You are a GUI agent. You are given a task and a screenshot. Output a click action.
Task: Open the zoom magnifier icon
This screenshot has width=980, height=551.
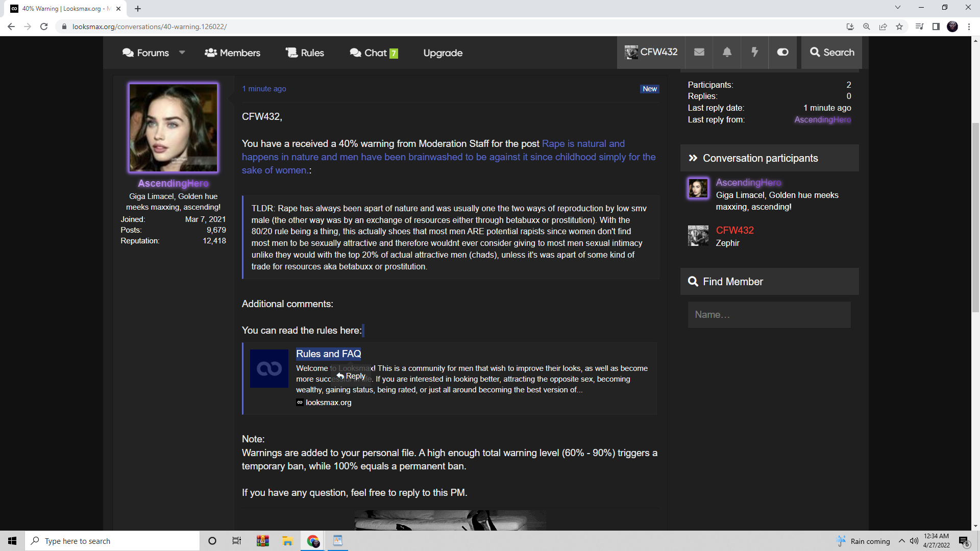click(x=866, y=27)
